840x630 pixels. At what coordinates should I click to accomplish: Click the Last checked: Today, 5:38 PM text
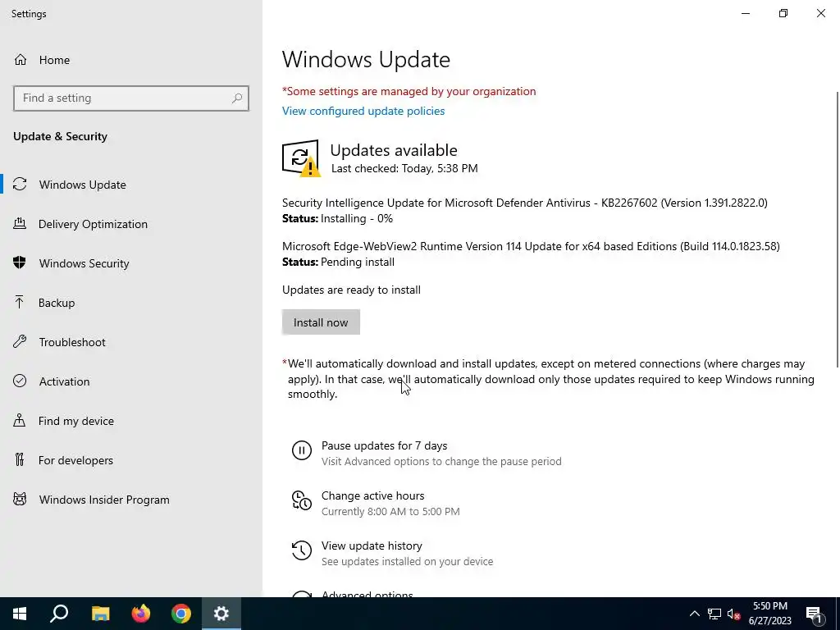coord(404,168)
